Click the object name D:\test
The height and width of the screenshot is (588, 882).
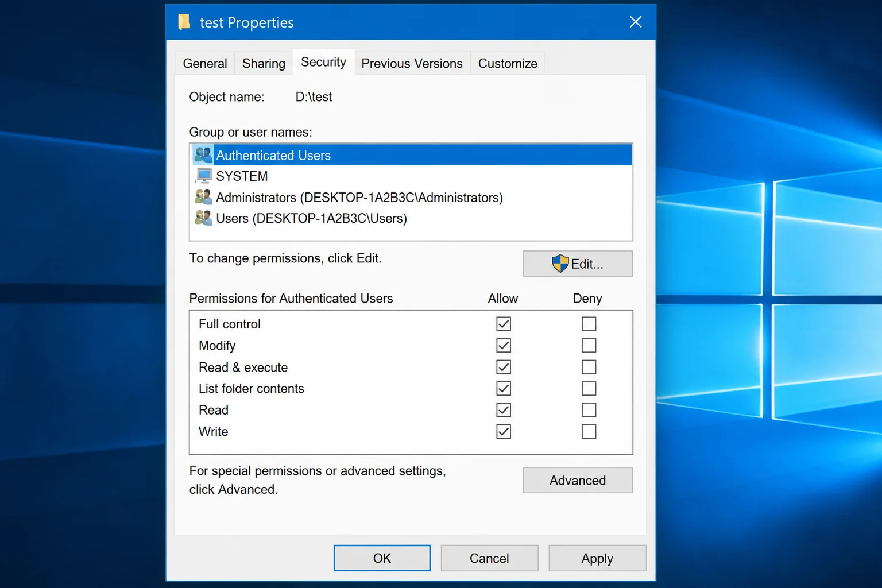(x=314, y=96)
